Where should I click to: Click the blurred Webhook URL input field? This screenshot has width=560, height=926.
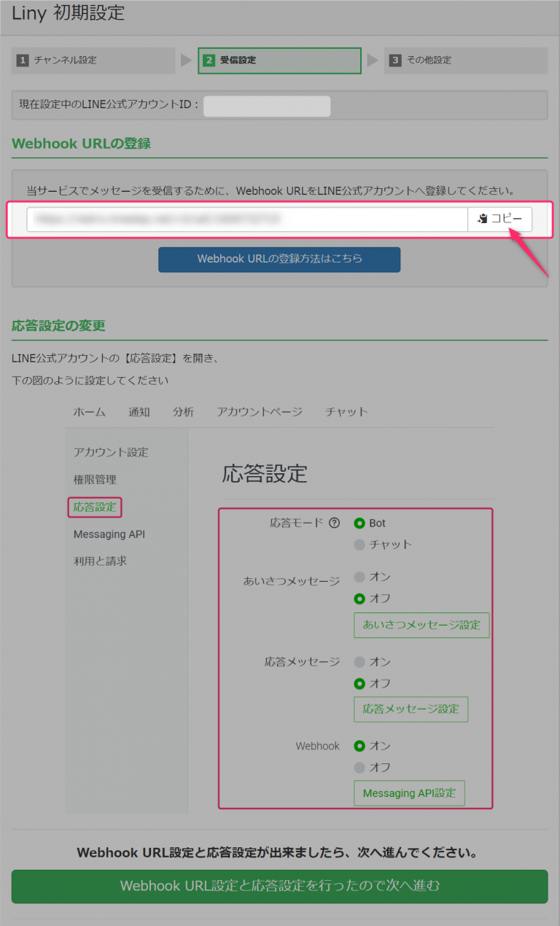click(247, 219)
